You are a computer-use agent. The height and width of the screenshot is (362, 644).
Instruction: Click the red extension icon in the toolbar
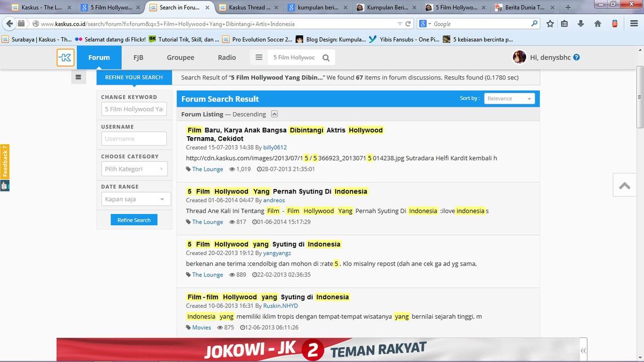[x=615, y=24]
